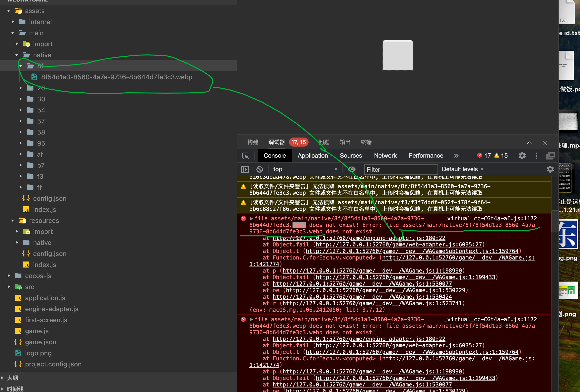
Task: Switch to the Sources tab
Action: [351, 156]
